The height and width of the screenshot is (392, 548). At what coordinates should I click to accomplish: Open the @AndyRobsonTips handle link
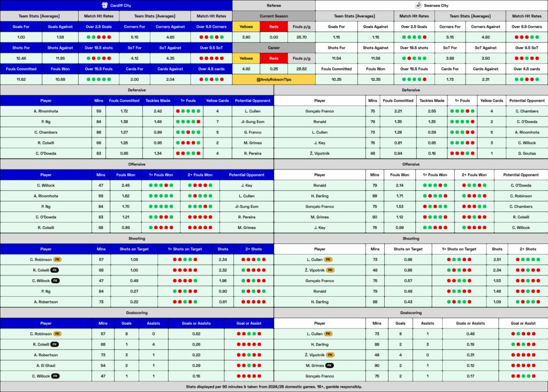274,79
